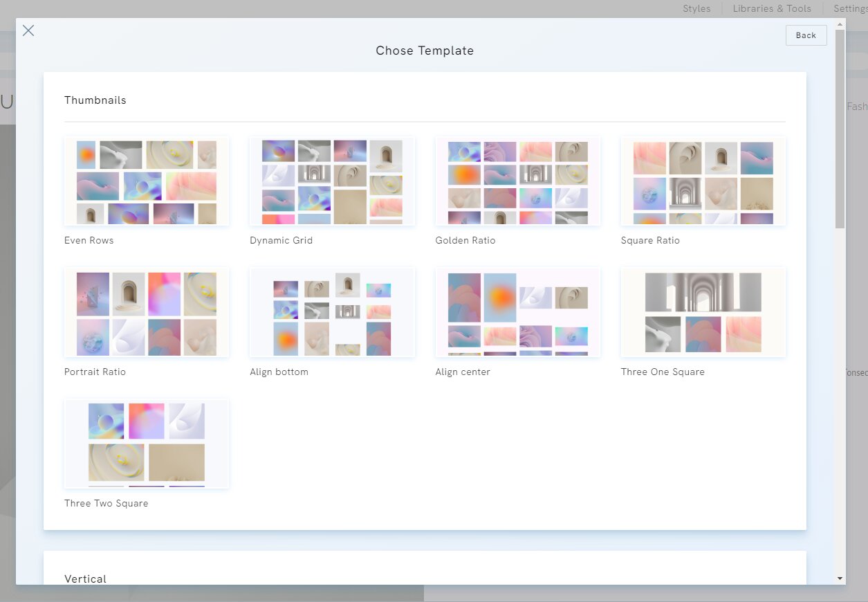The image size is (868, 602).
Task: Choose the Portrait Ratio template thumbnail
Action: (147, 313)
